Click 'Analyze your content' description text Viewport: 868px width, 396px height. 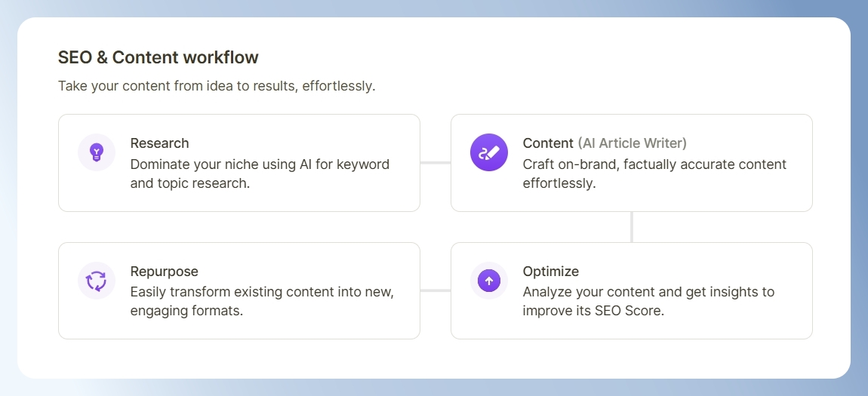point(648,302)
